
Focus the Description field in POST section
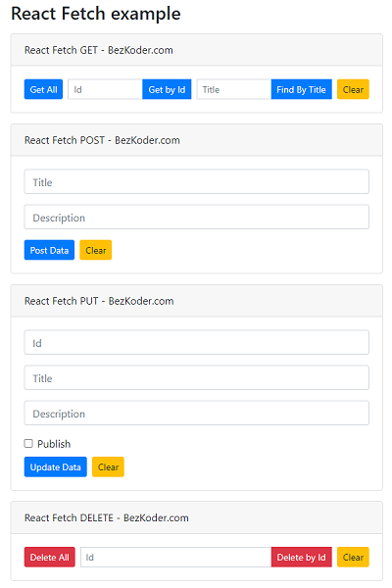197,218
